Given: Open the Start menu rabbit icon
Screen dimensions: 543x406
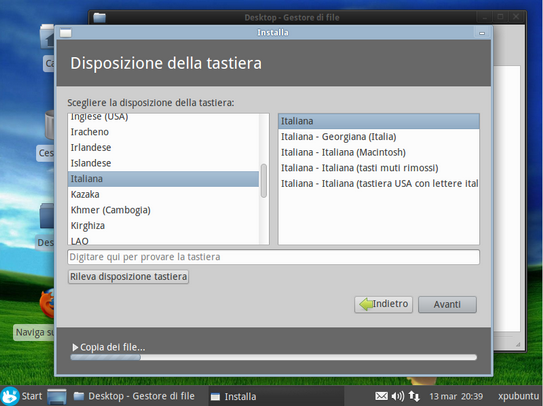Looking at the screenshot, I should point(9,396).
